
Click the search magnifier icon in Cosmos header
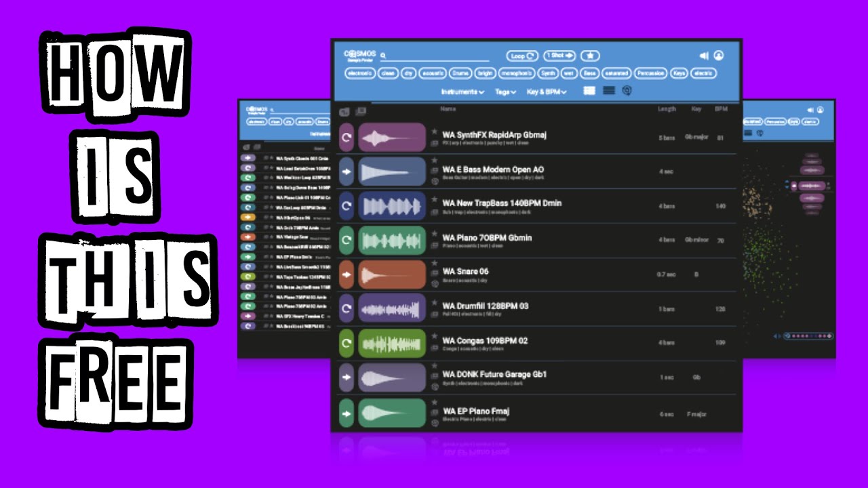[x=383, y=56]
